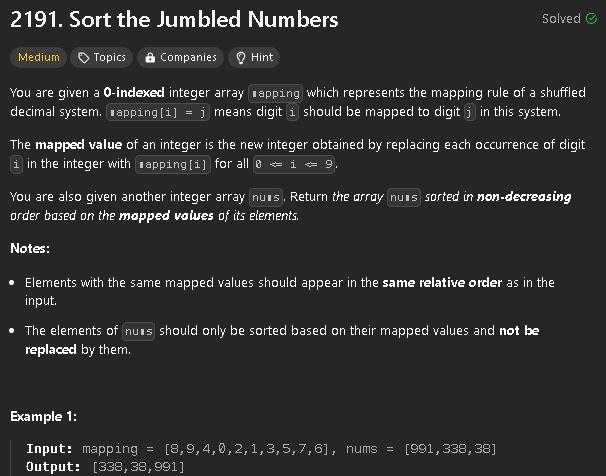Viewport: 606px width, 476px height.
Task: Show the Hint for this problem
Action: [x=254, y=58]
